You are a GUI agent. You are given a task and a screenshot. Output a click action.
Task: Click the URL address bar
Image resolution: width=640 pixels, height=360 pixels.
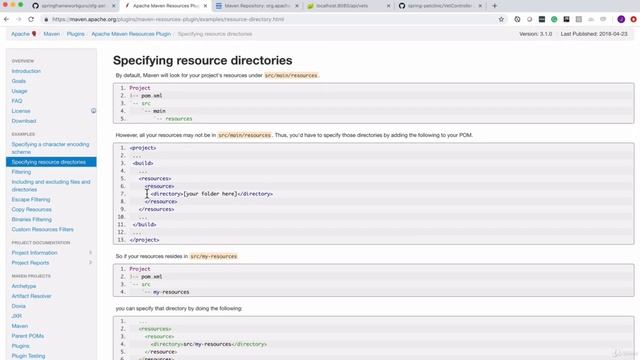click(x=269, y=19)
